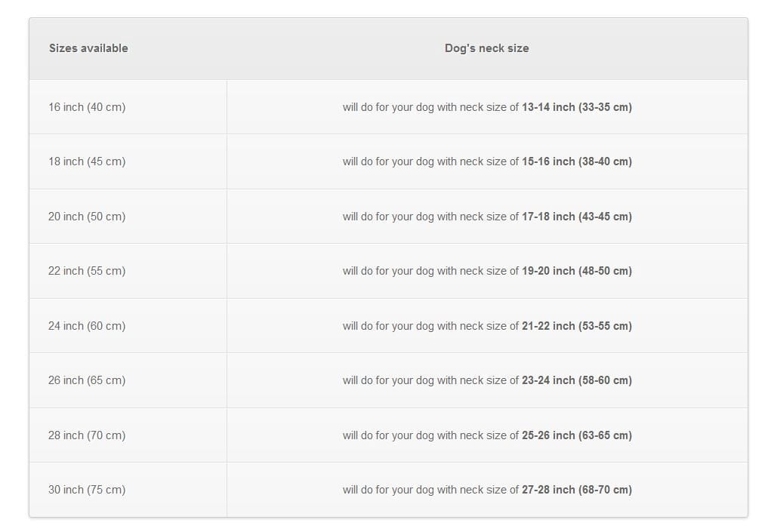Click the 27-28 inch (68-70 cm) neck text
768x532 pixels.
point(577,490)
